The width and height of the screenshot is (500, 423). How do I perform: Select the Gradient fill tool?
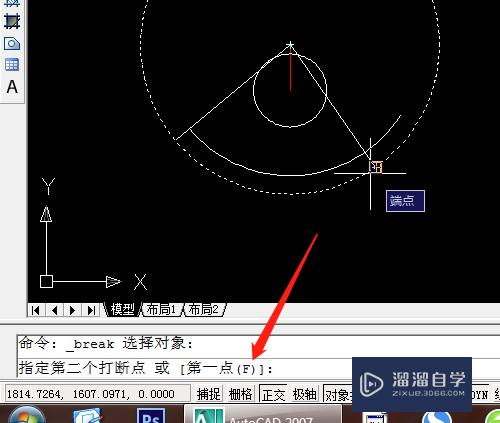tap(12, 21)
